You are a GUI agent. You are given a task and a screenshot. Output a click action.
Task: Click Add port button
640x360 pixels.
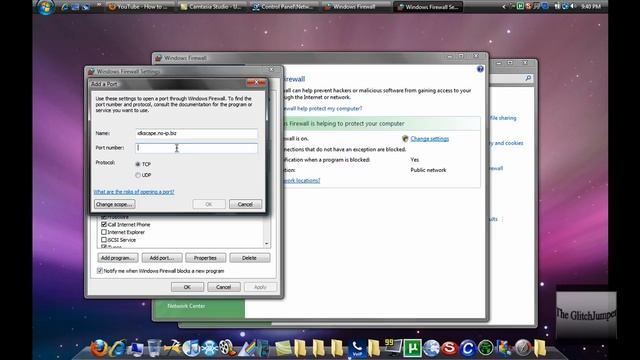tap(162, 258)
